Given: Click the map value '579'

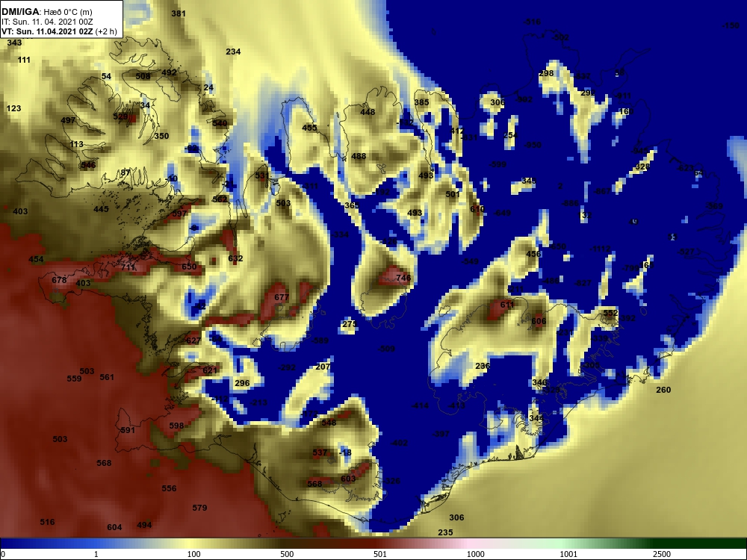Looking at the screenshot, I should (199, 508).
